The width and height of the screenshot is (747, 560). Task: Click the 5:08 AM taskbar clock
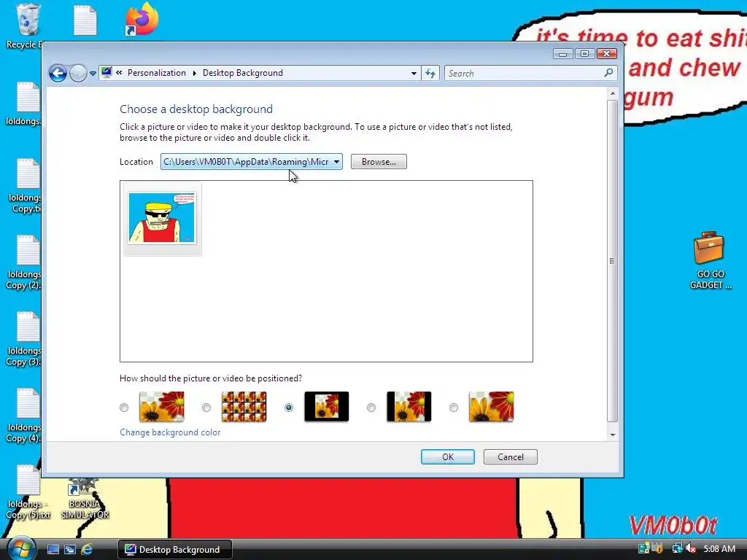[719, 549]
